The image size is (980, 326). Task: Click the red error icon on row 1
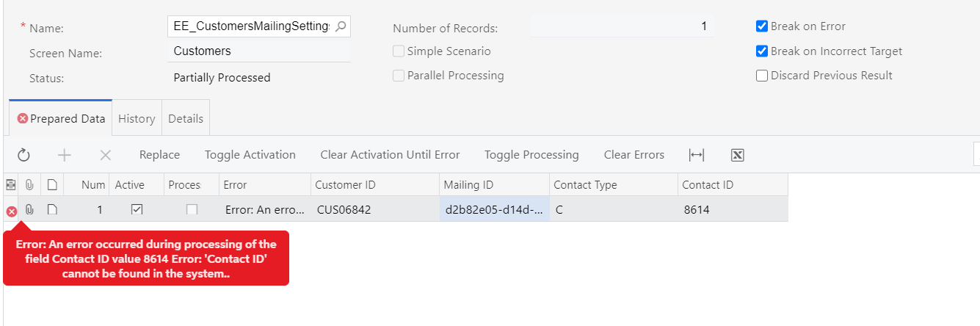(x=12, y=211)
